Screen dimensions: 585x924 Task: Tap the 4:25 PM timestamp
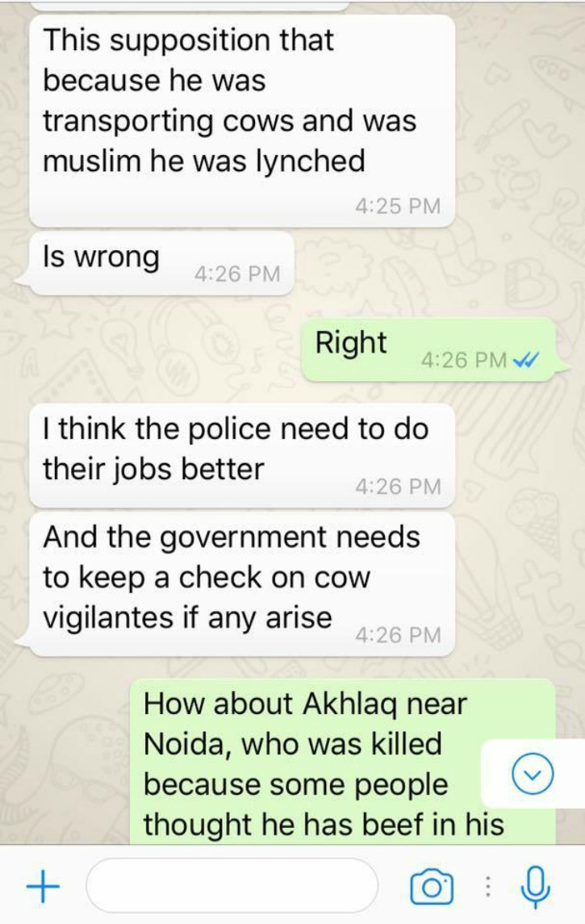pos(398,206)
